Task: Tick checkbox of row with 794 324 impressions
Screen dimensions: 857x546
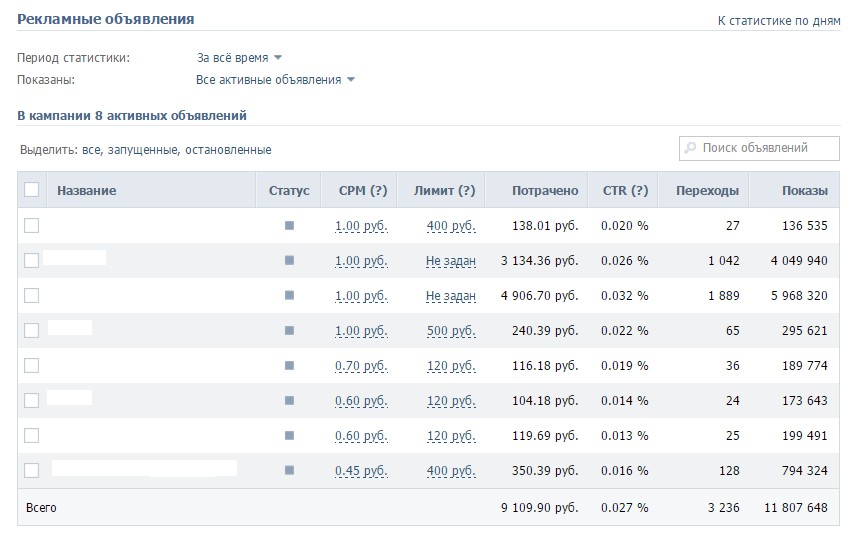Action: 32,470
